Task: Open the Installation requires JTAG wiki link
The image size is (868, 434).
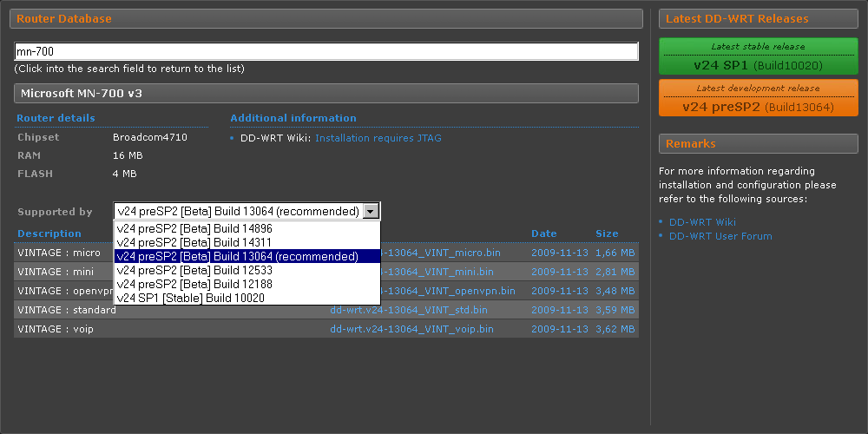Action: [x=378, y=138]
